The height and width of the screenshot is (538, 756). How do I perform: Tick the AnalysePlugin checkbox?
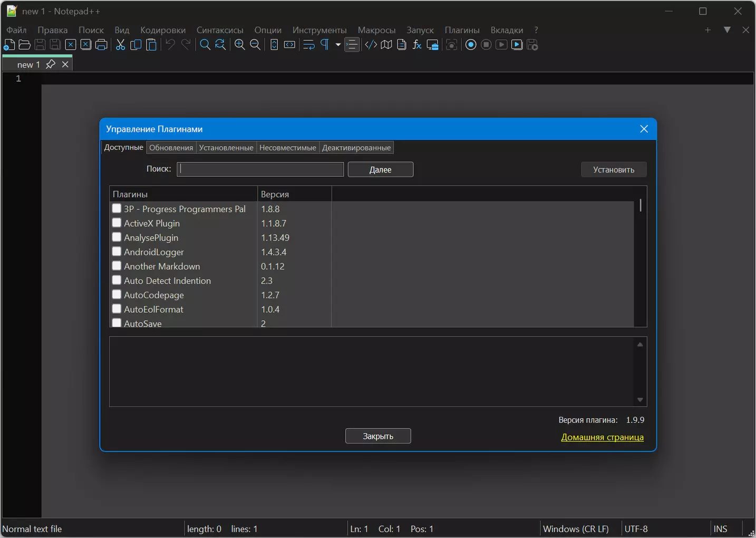(x=117, y=237)
